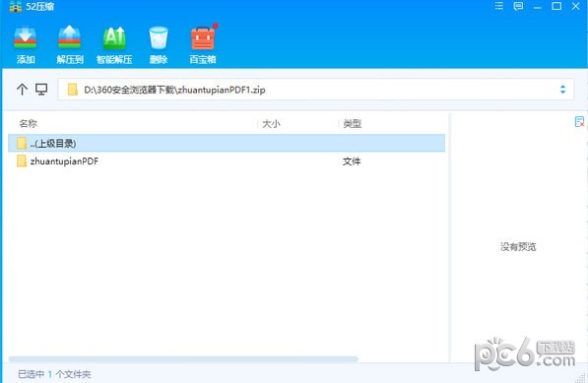588x383 pixels.
Task: Close the 52压缩 window
Action: pyautogui.click(x=576, y=6)
